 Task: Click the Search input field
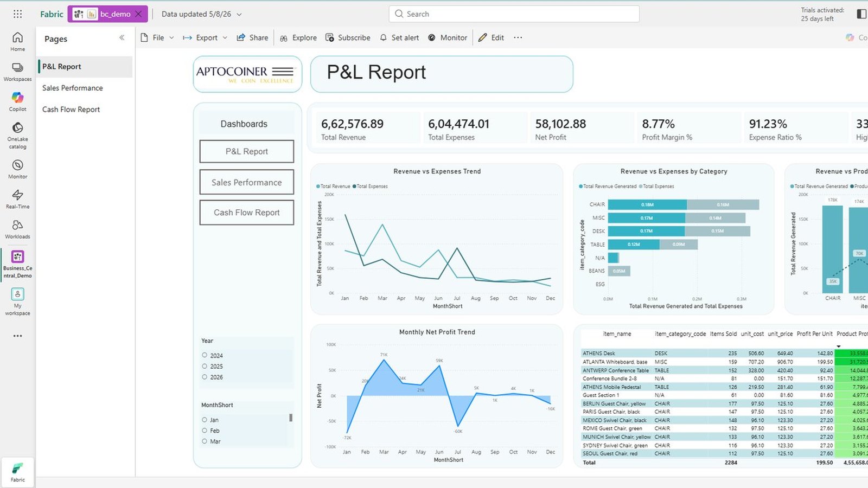coord(514,14)
